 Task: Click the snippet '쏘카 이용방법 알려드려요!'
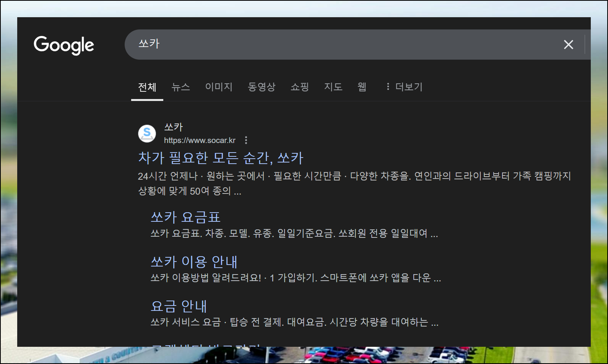tap(296, 278)
